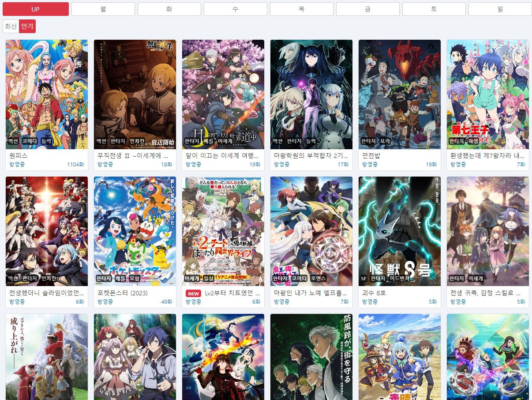Click the 배틀 tag on 달이 이끄는 이세계 여행
Viewport: 532px width, 400px height.
click(209, 141)
